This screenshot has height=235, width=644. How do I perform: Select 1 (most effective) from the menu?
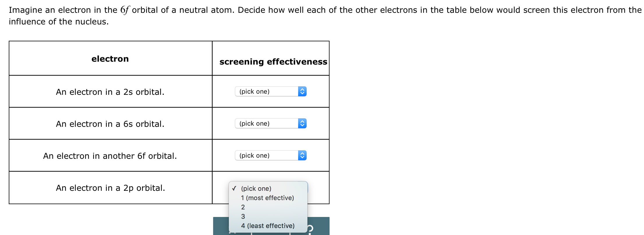[267, 198]
